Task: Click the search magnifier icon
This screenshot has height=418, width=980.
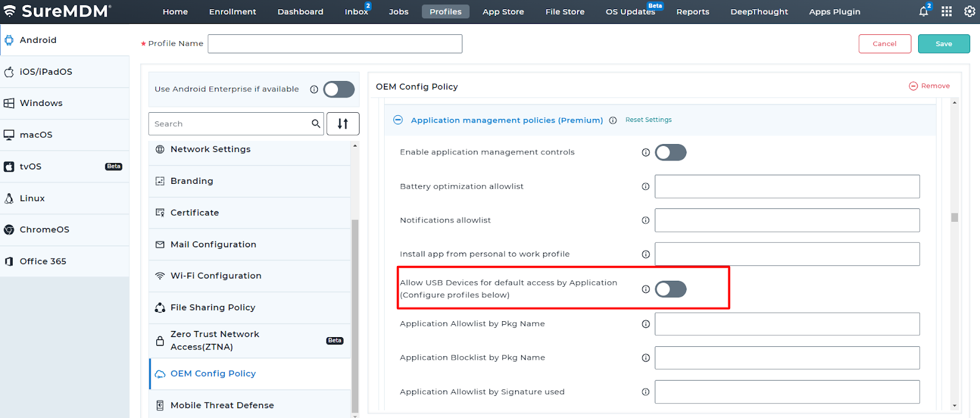Action: tap(316, 124)
